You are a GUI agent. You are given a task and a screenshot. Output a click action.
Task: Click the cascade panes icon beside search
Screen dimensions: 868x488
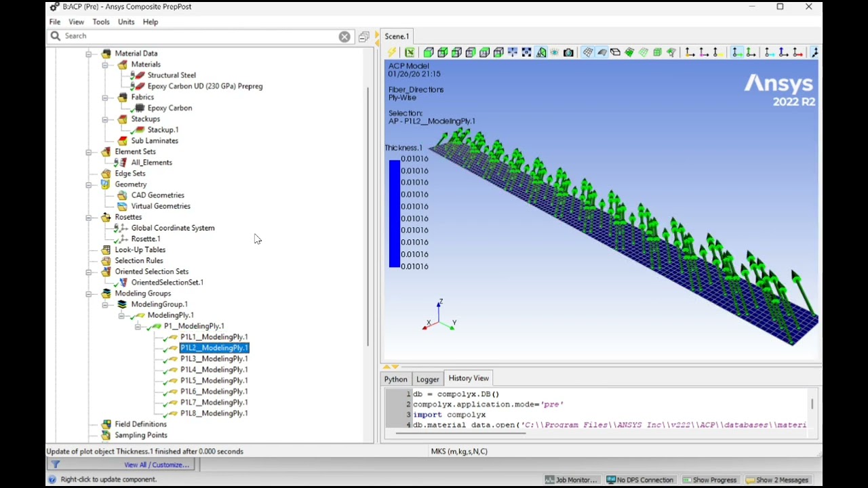click(x=364, y=37)
